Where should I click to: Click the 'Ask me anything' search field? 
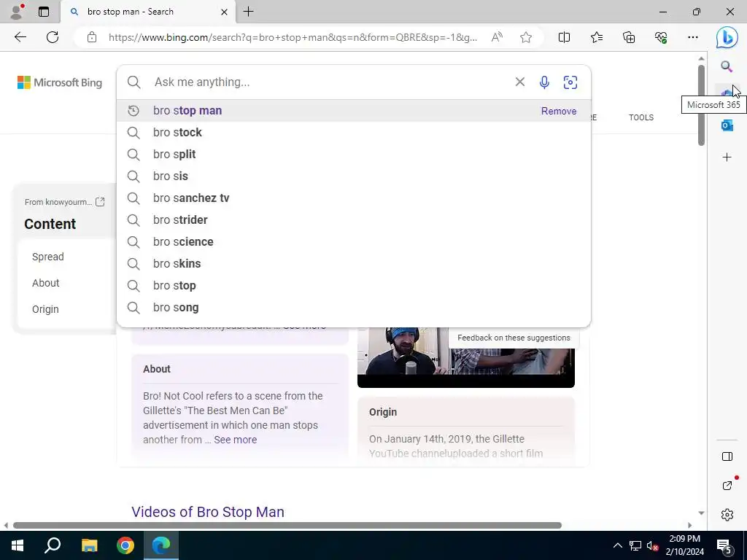click(330, 82)
